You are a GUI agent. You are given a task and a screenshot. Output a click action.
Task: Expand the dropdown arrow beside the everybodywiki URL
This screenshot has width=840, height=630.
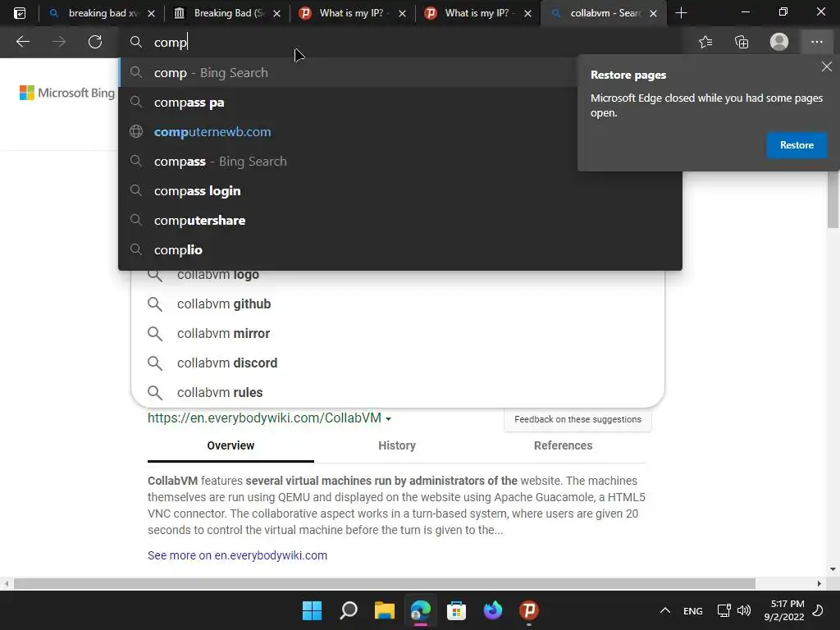click(388, 419)
